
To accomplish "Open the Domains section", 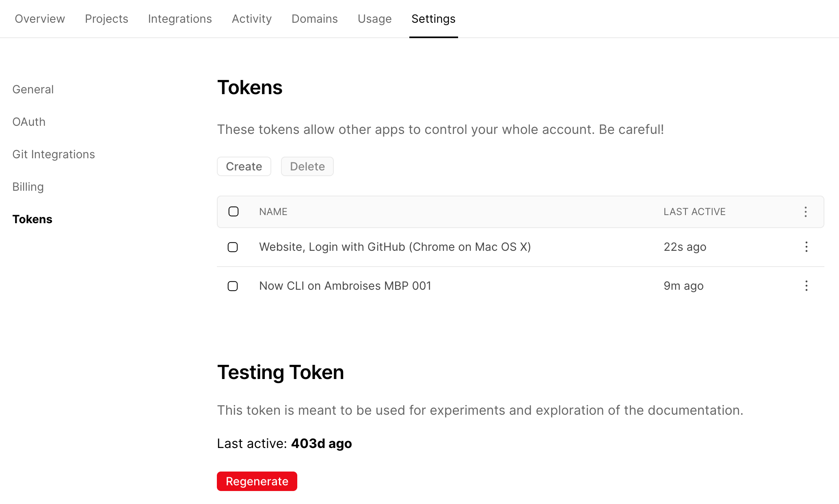I will pos(314,19).
